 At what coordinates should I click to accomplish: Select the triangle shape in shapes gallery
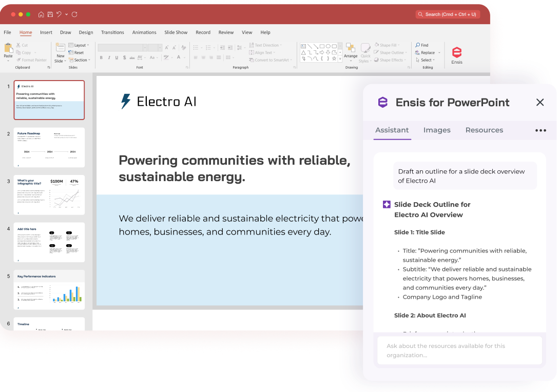[303, 52]
